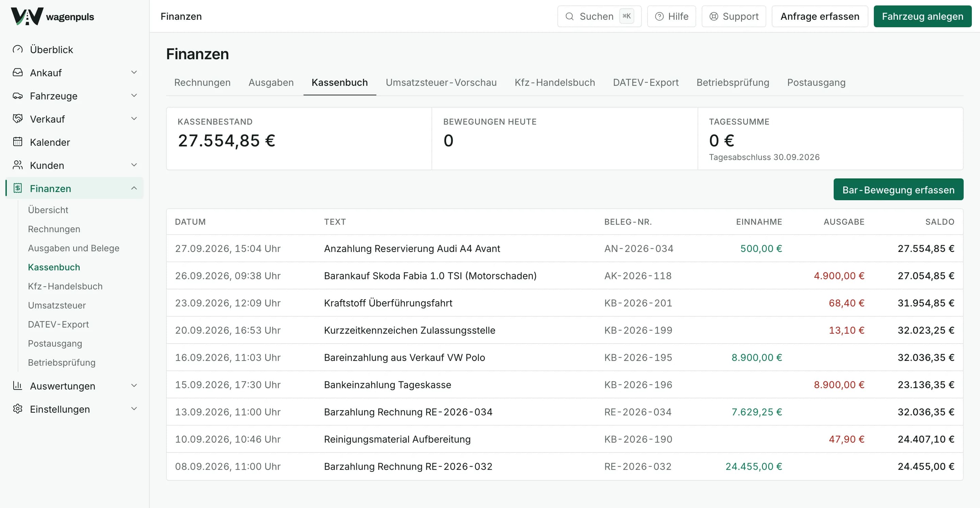
Task: Open Überblick via its gauge icon
Action: (x=17, y=49)
